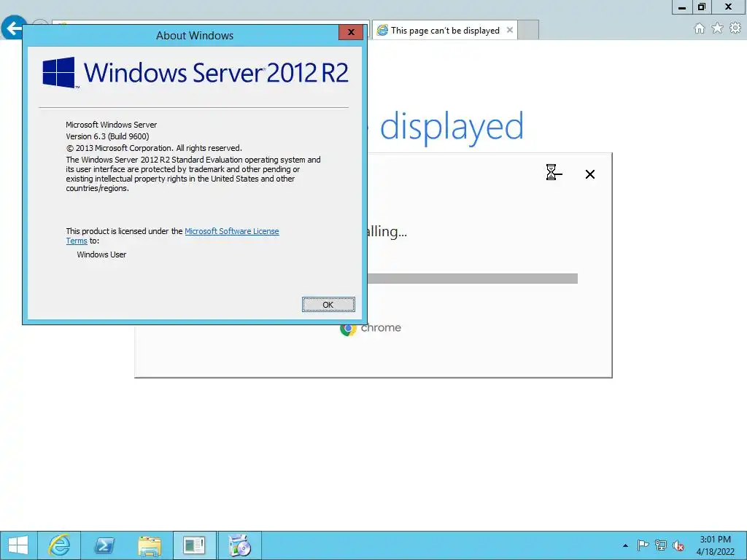
Task: Open the Terms link in About Windows
Action: (x=76, y=241)
